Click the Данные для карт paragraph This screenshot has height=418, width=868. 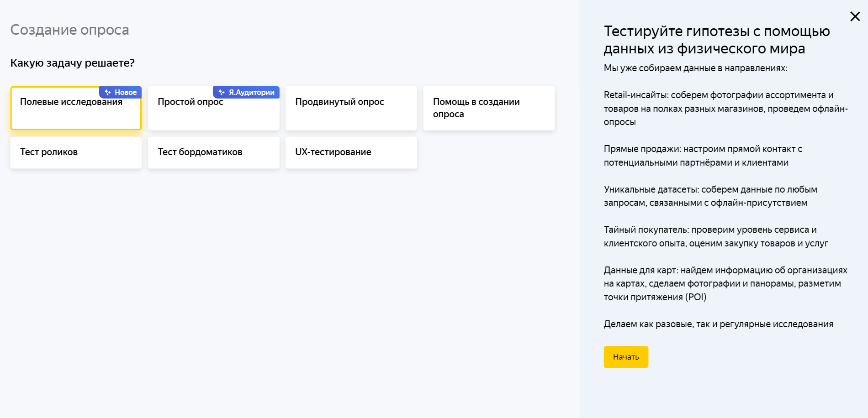725,283
